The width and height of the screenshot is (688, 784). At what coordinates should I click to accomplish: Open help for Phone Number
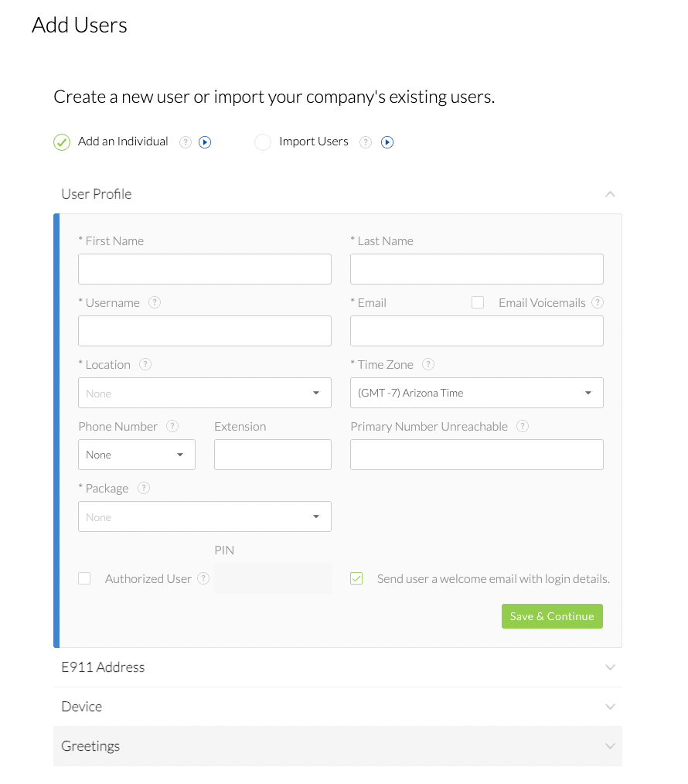click(x=172, y=426)
